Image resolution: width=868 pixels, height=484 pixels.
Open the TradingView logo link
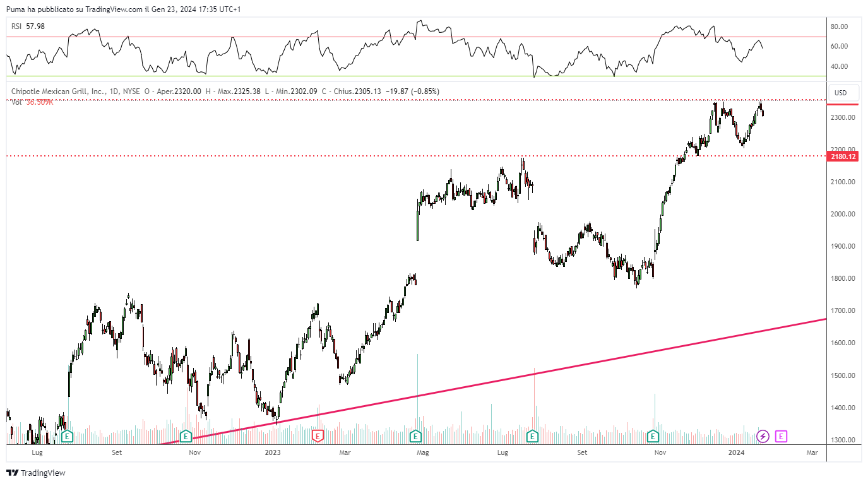(x=36, y=473)
